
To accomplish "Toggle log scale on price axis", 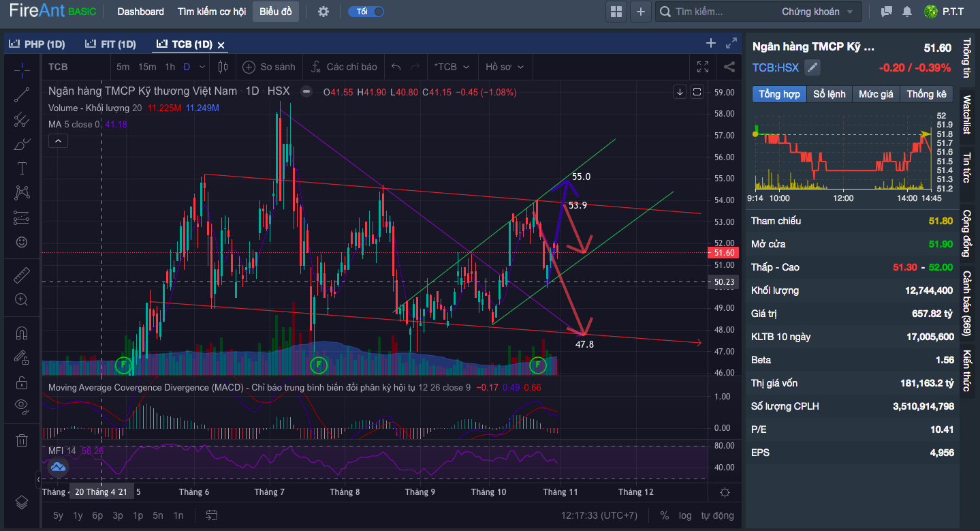I will 685,515.
